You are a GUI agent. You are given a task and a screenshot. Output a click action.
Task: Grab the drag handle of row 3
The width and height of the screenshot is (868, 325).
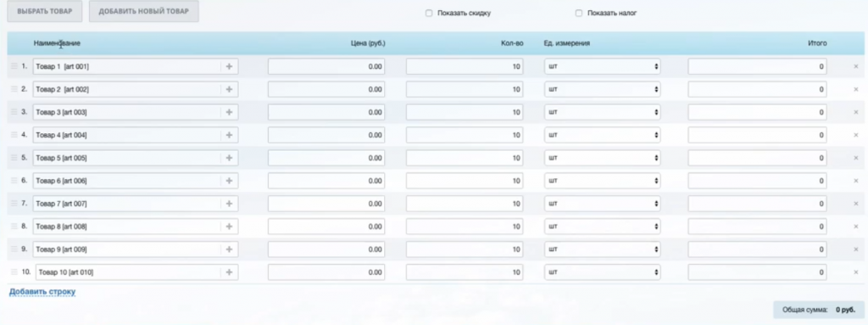[14, 112]
